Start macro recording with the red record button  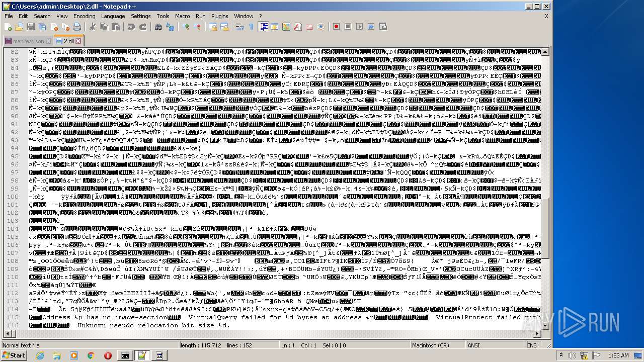coord(336,27)
